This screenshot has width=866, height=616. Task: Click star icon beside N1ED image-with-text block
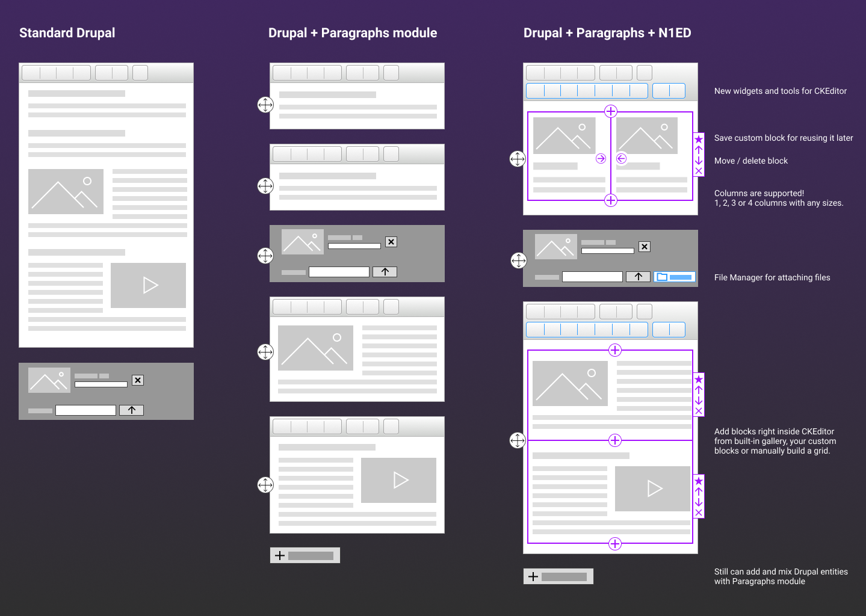point(699,380)
